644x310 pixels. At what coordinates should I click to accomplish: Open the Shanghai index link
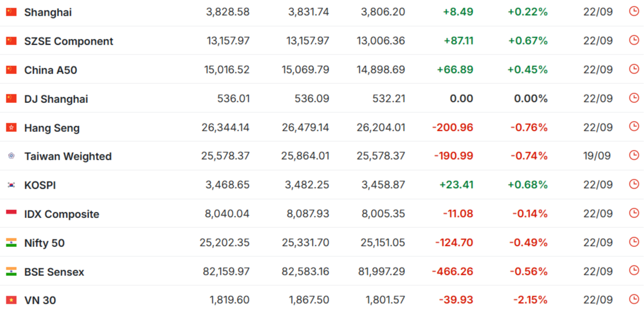tap(48, 13)
